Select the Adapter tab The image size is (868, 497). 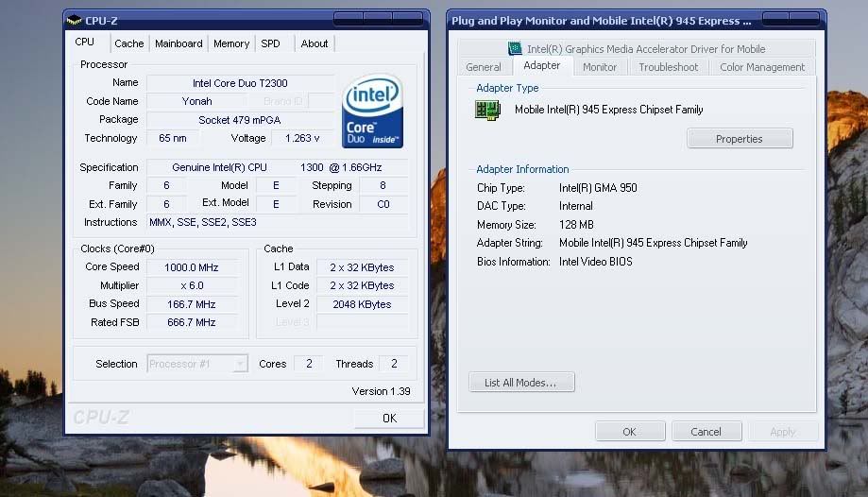(x=542, y=65)
